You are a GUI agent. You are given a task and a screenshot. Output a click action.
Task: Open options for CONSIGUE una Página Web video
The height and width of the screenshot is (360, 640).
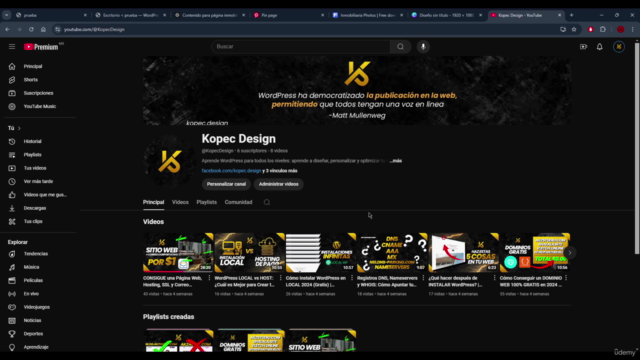pyautogui.click(x=209, y=278)
